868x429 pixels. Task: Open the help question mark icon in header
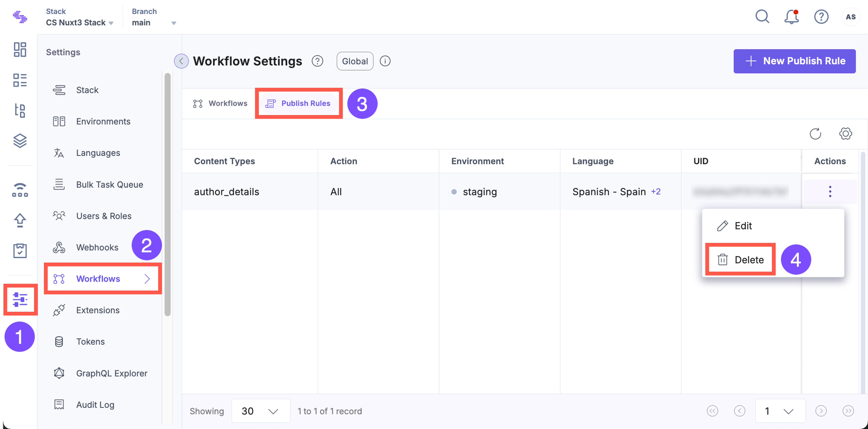click(821, 16)
